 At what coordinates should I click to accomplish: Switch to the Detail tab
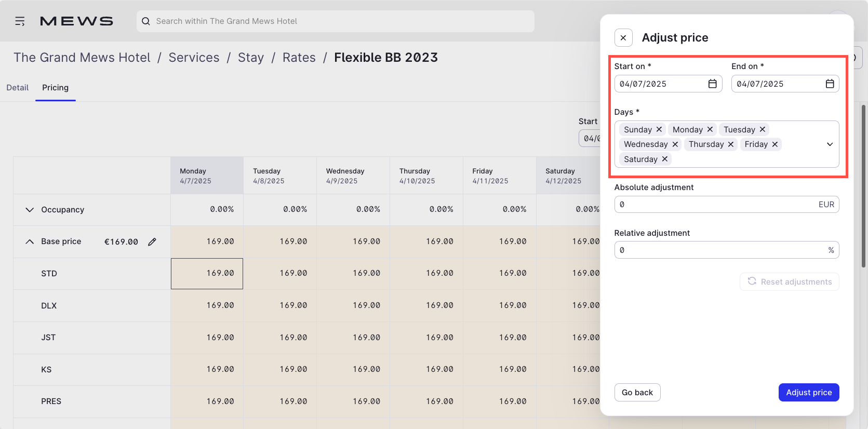pyautogui.click(x=17, y=88)
